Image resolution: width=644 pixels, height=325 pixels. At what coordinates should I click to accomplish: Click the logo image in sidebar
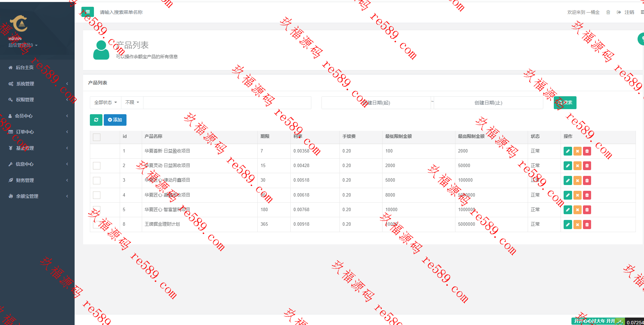19,24
